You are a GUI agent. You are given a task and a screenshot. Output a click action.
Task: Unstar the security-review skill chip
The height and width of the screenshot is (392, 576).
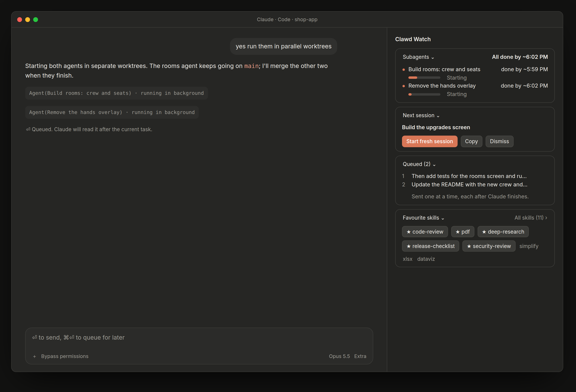489,246
